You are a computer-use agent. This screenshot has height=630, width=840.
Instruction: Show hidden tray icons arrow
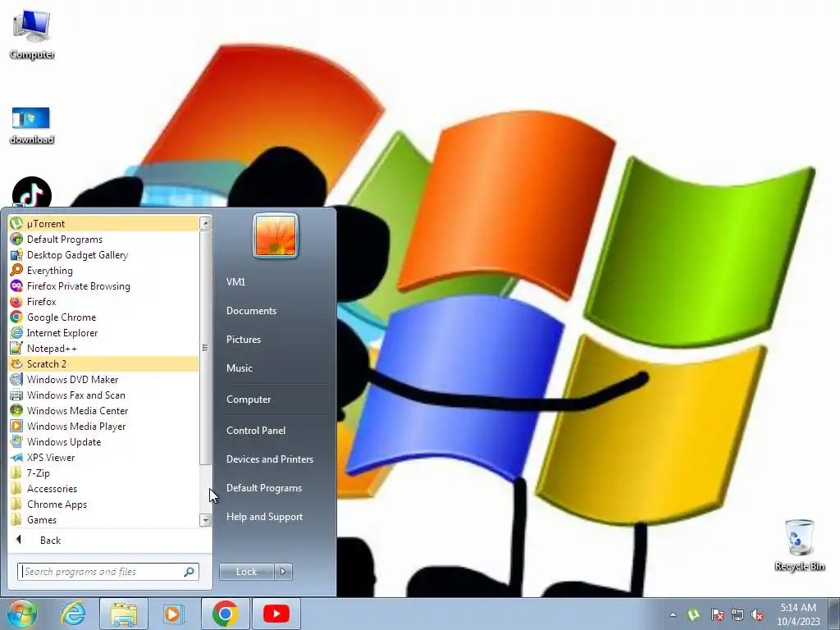point(673,614)
